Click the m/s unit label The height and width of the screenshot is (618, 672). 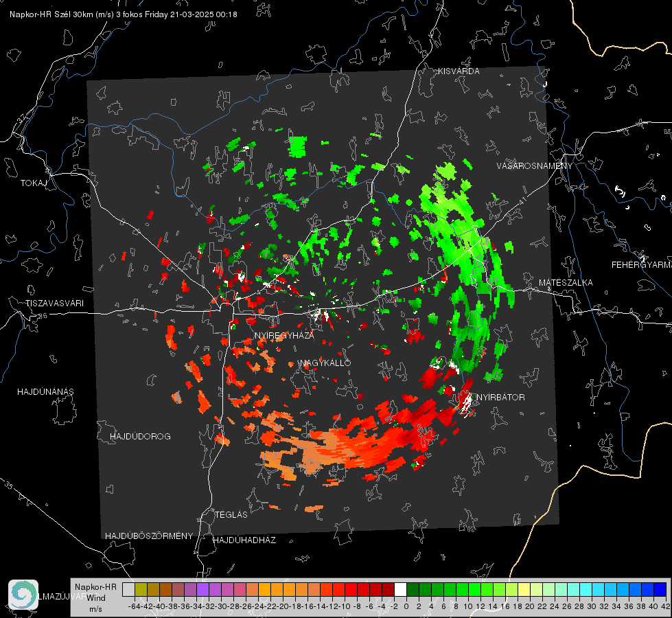coord(95,609)
